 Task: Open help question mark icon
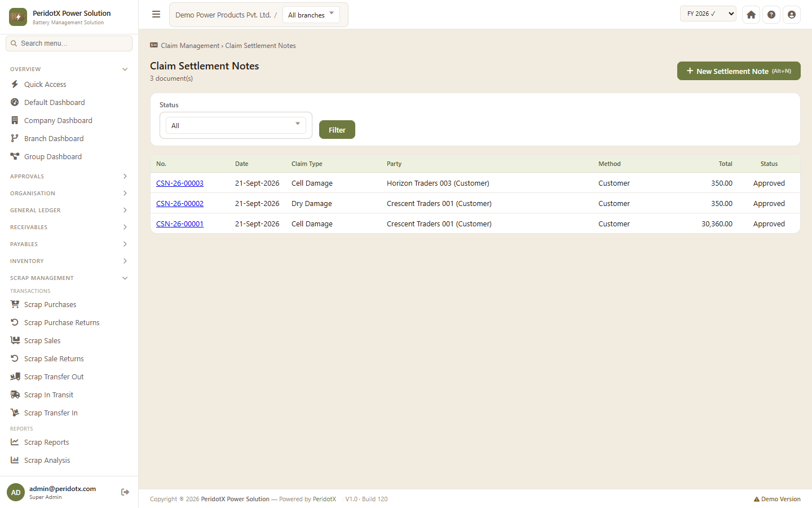point(771,15)
